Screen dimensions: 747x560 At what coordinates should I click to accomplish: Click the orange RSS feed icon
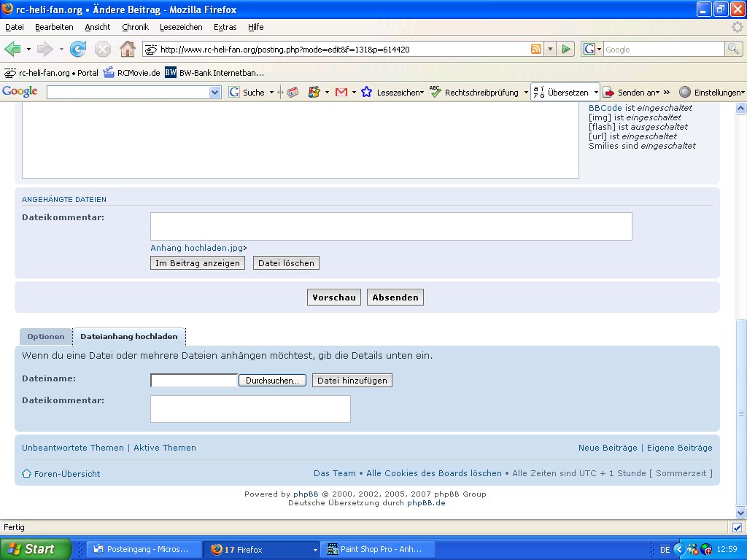(x=536, y=49)
